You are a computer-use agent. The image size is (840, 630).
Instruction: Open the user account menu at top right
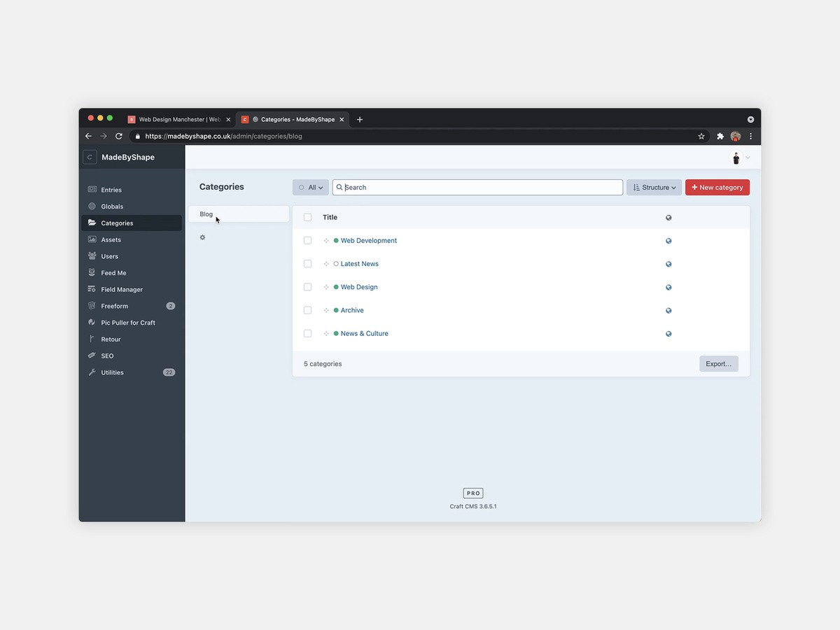coord(740,157)
